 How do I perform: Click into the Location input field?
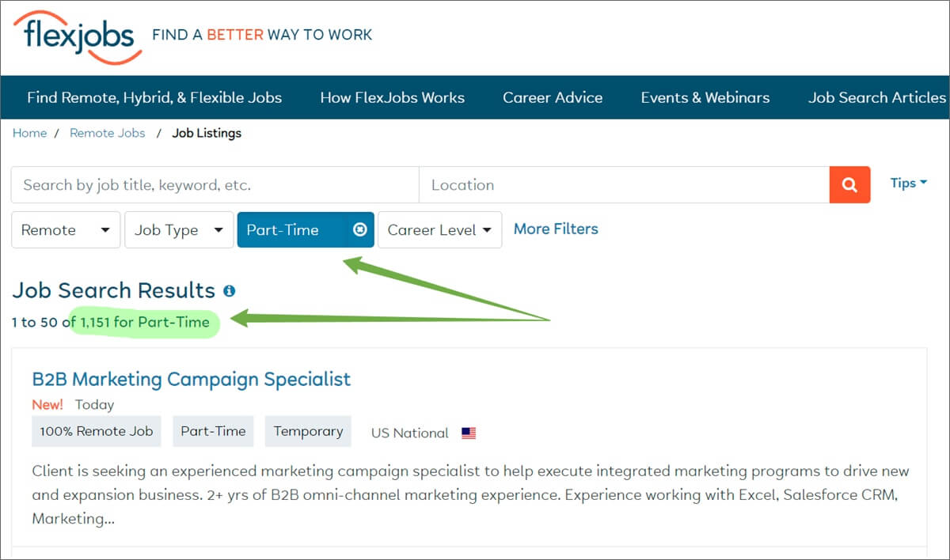tap(624, 185)
